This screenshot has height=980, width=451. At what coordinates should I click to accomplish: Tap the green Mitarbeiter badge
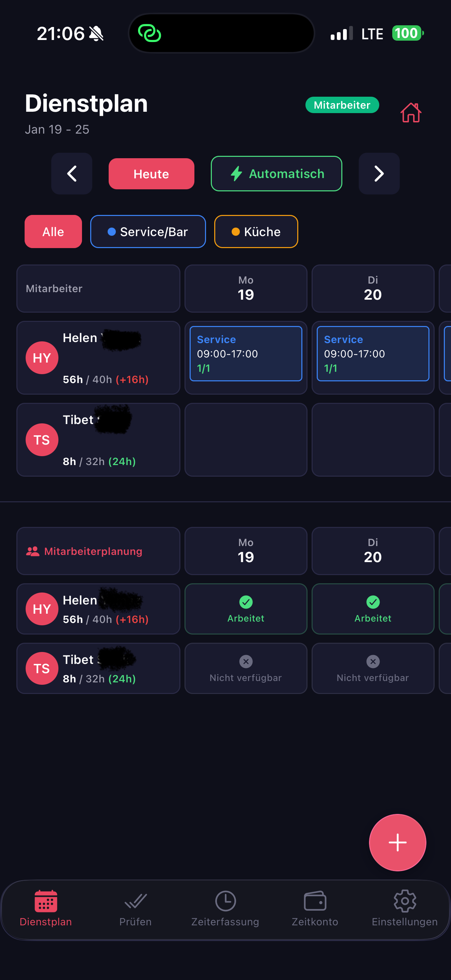[342, 105]
